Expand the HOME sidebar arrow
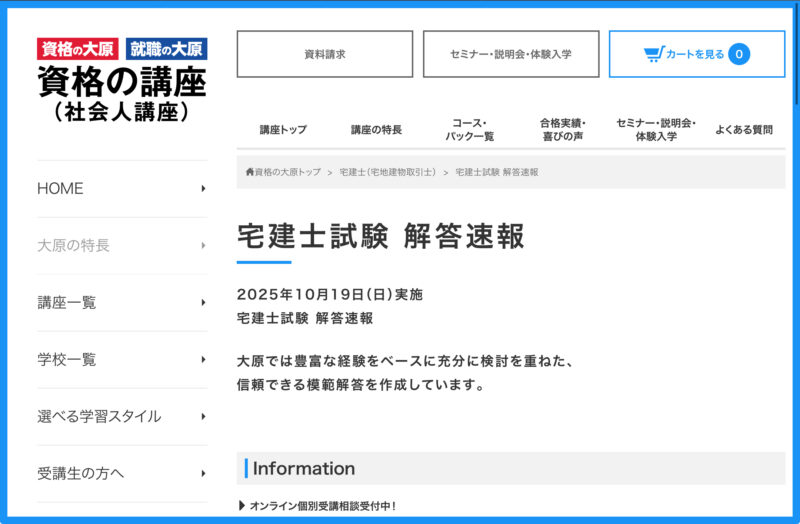Viewport: 800px width, 524px height. click(x=203, y=188)
